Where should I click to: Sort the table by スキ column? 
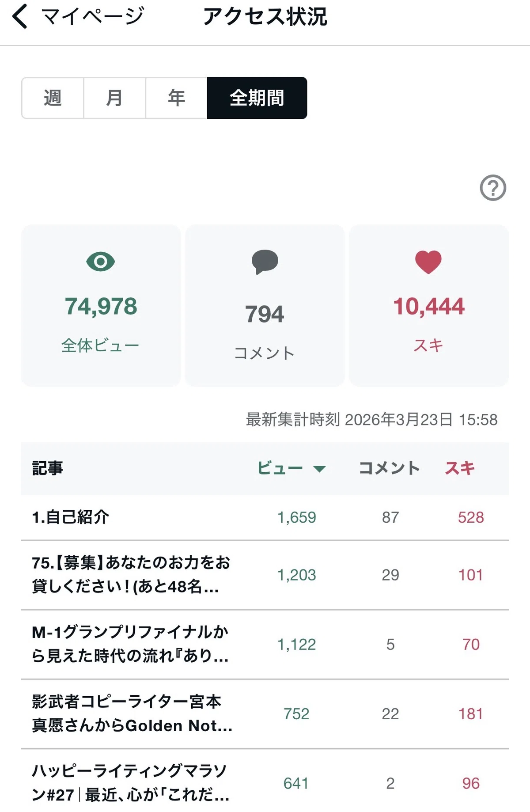tap(460, 468)
